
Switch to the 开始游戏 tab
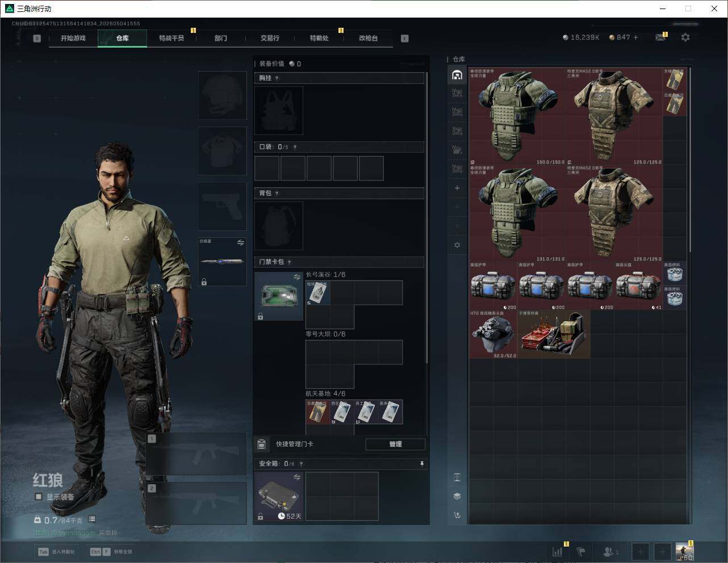[x=73, y=38]
